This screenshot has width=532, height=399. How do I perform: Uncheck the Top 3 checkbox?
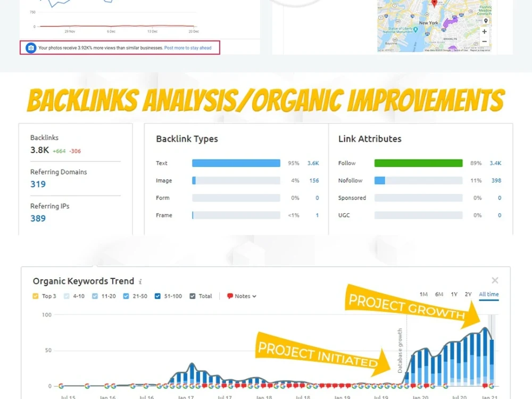pyautogui.click(x=35, y=296)
